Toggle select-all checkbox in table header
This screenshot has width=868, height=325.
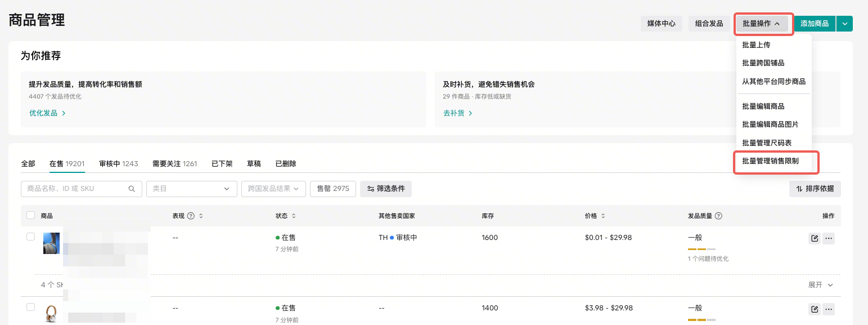coord(31,216)
